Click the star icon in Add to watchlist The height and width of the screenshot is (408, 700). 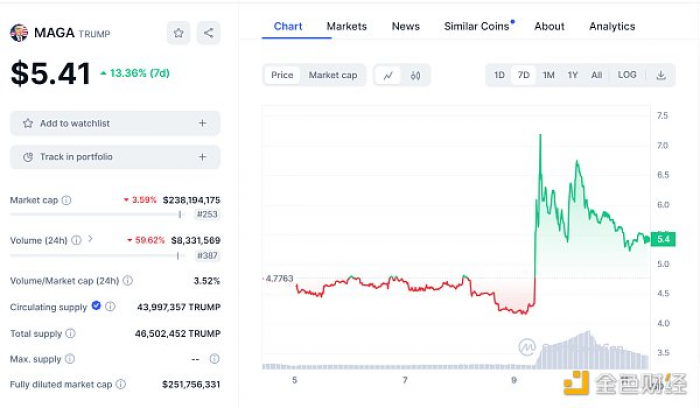28,123
